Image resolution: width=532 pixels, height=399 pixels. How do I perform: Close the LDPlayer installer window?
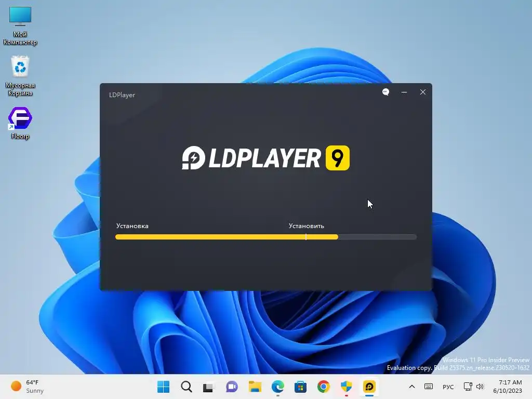pyautogui.click(x=423, y=92)
